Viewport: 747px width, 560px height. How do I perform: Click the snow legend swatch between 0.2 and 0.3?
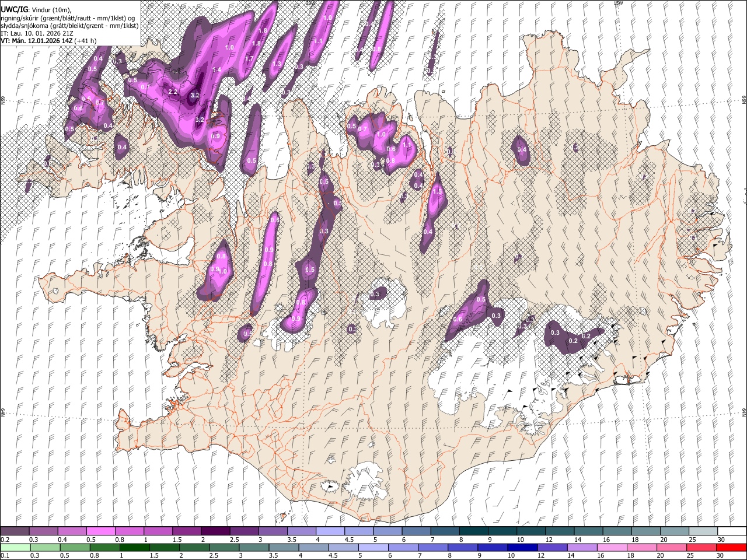(15, 531)
